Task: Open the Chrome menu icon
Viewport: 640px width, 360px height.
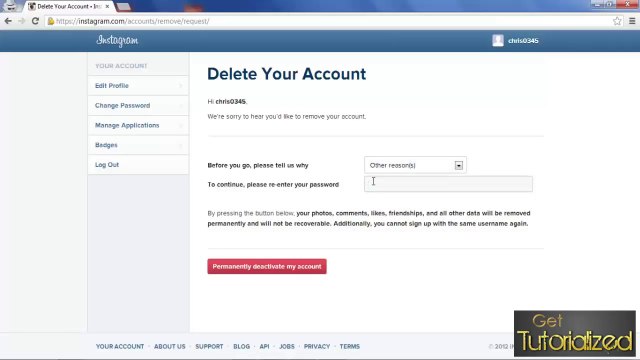Action: click(632, 21)
